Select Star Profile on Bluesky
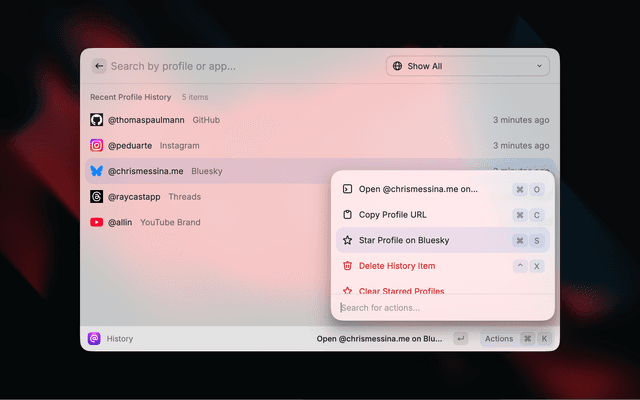 click(404, 240)
